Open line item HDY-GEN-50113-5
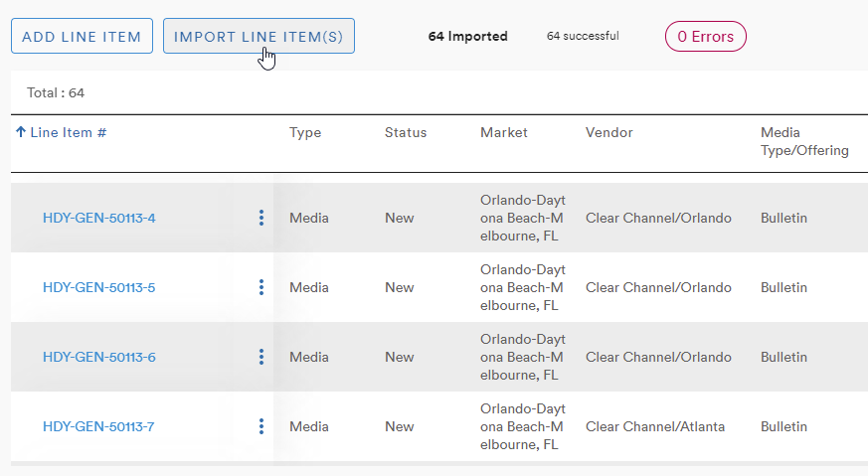This screenshot has height=476, width=868. 99,288
